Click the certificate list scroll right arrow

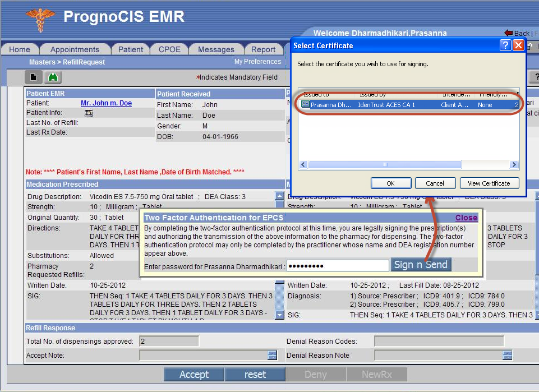point(514,164)
